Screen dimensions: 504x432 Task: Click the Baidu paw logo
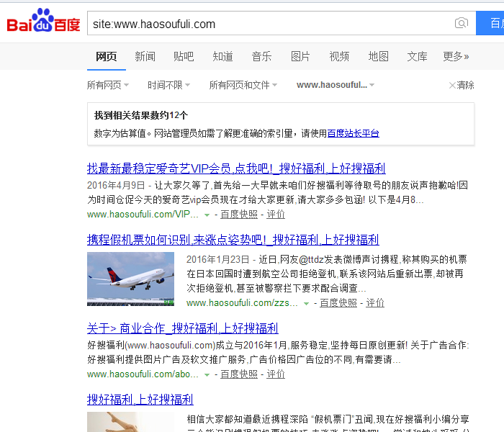[43, 20]
